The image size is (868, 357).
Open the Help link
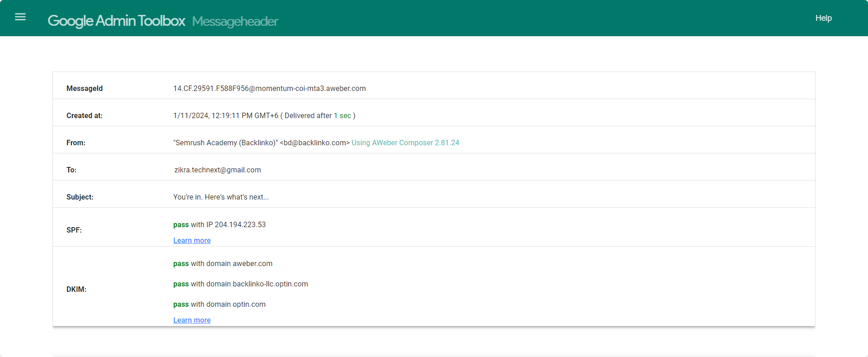[x=823, y=18]
